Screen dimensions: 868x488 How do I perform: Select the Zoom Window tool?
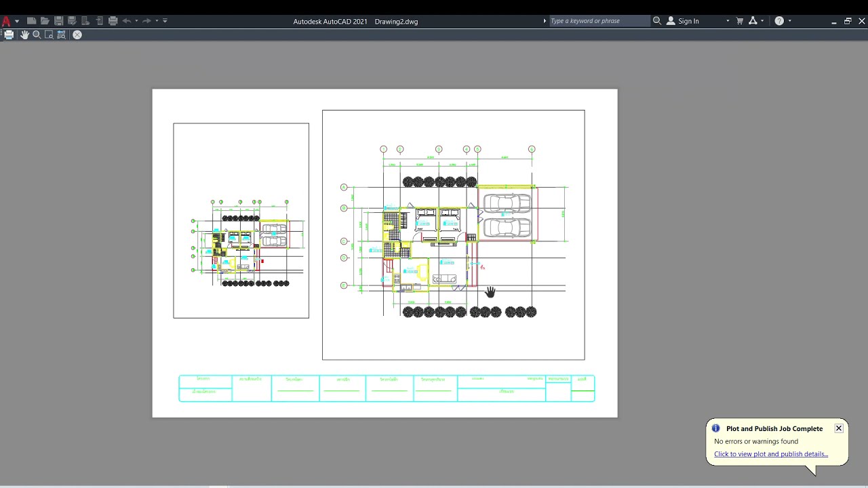pos(49,35)
